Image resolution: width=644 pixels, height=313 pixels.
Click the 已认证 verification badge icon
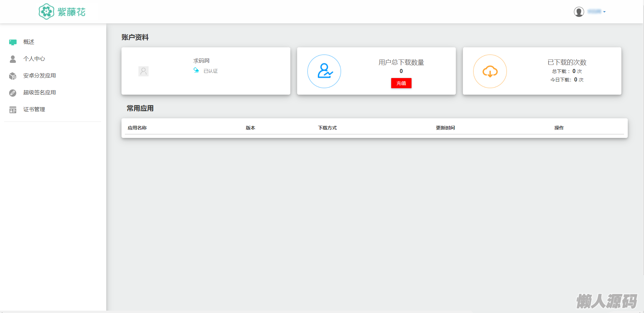coord(196,70)
